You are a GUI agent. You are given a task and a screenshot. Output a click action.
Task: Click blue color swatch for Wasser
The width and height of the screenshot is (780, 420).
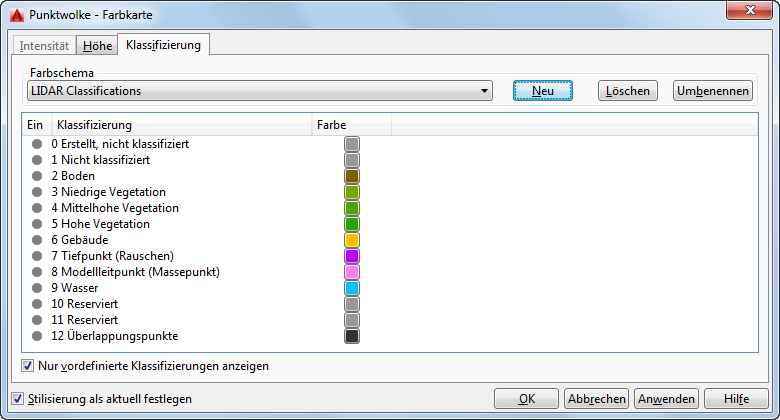pyautogui.click(x=352, y=288)
